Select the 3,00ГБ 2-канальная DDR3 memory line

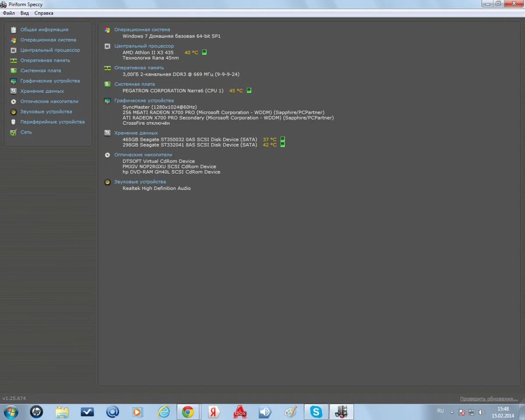pyautogui.click(x=181, y=74)
